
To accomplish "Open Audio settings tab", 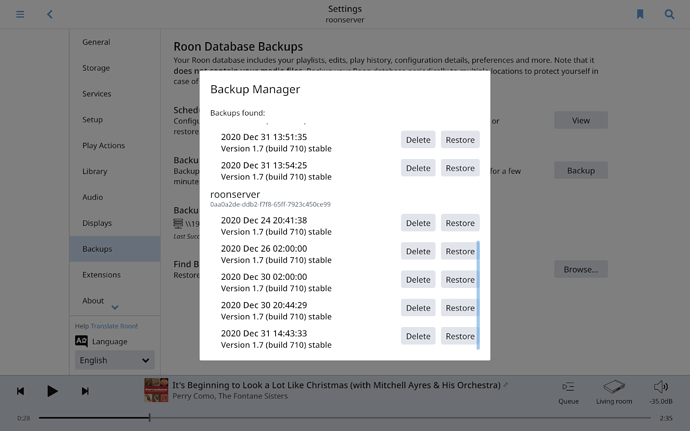I will [115, 197].
